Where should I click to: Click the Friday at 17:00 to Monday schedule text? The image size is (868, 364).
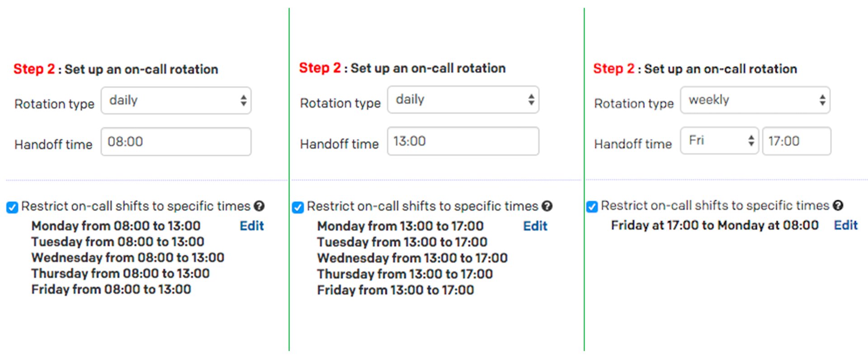coord(714,225)
